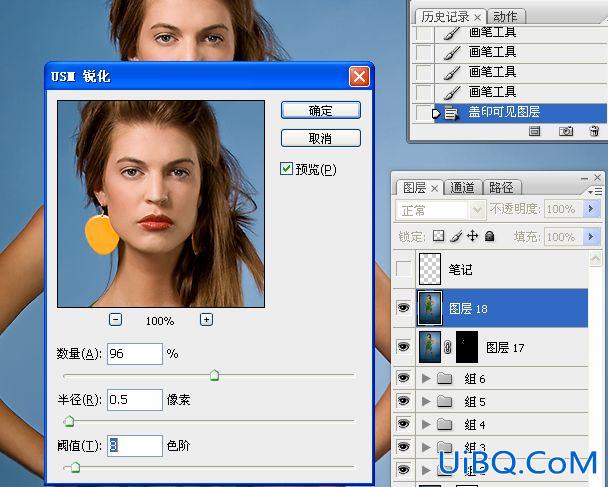This screenshot has height=487, width=608.
Task: Switch to the 动作 tab
Action: click(x=505, y=17)
